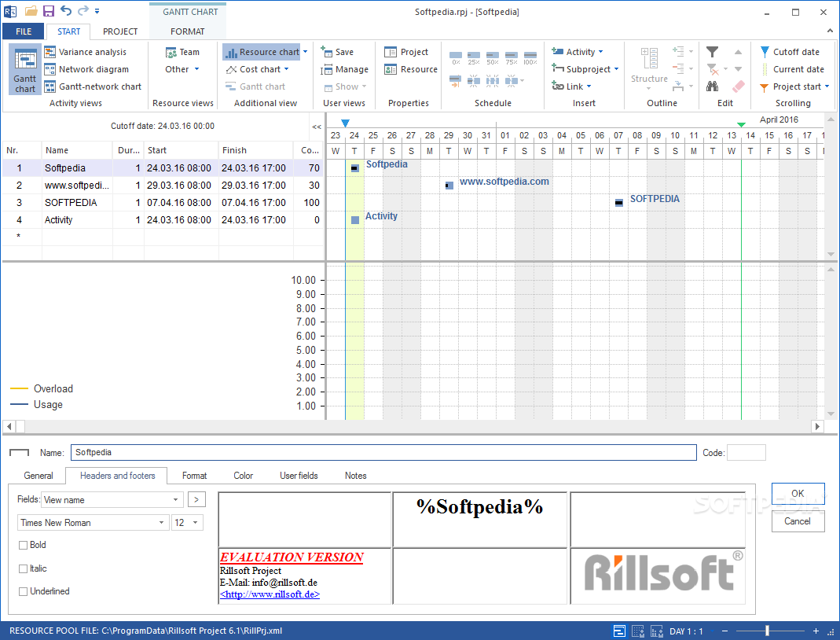Open the http://www.rillsoft.de link
840x640 pixels.
tap(270, 594)
